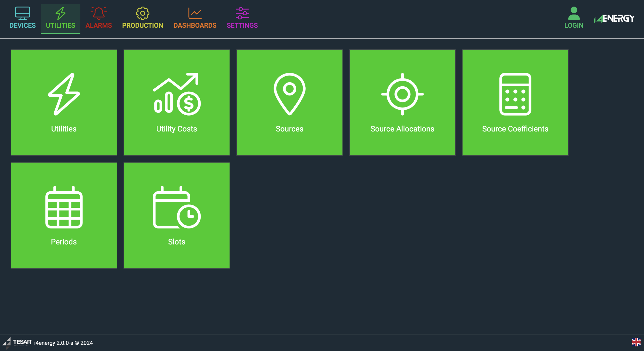The image size is (644, 351).
Task: Click the LOGIN text link
Action: (x=574, y=25)
